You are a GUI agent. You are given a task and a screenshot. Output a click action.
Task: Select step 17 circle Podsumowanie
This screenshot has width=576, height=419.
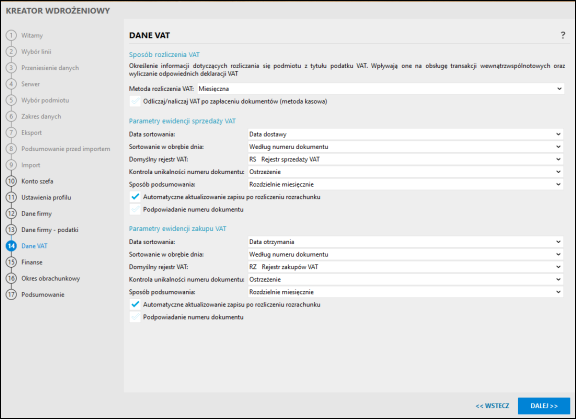tap(11, 294)
